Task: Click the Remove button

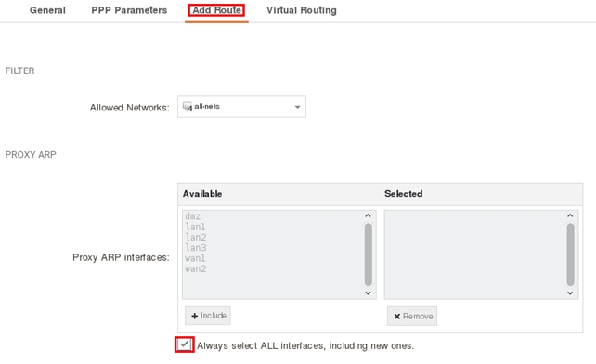Action: [412, 316]
